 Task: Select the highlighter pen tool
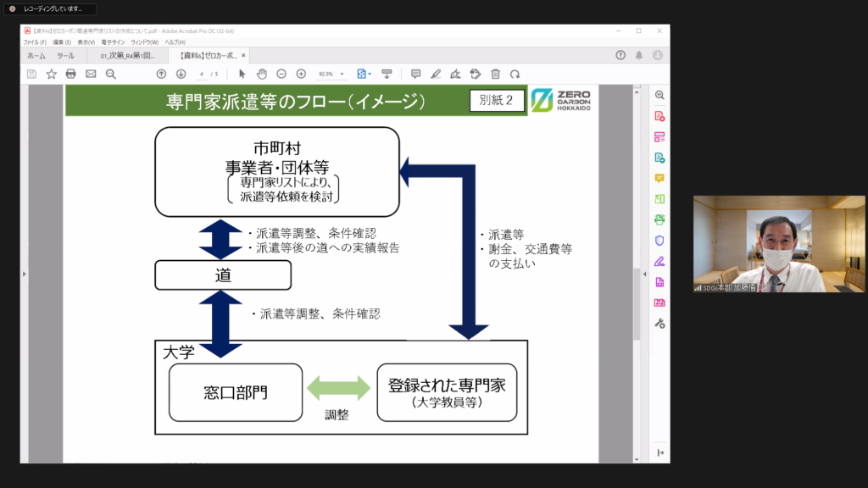point(436,74)
